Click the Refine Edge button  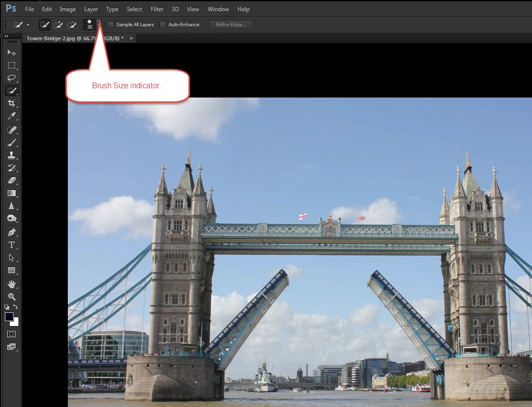231,24
